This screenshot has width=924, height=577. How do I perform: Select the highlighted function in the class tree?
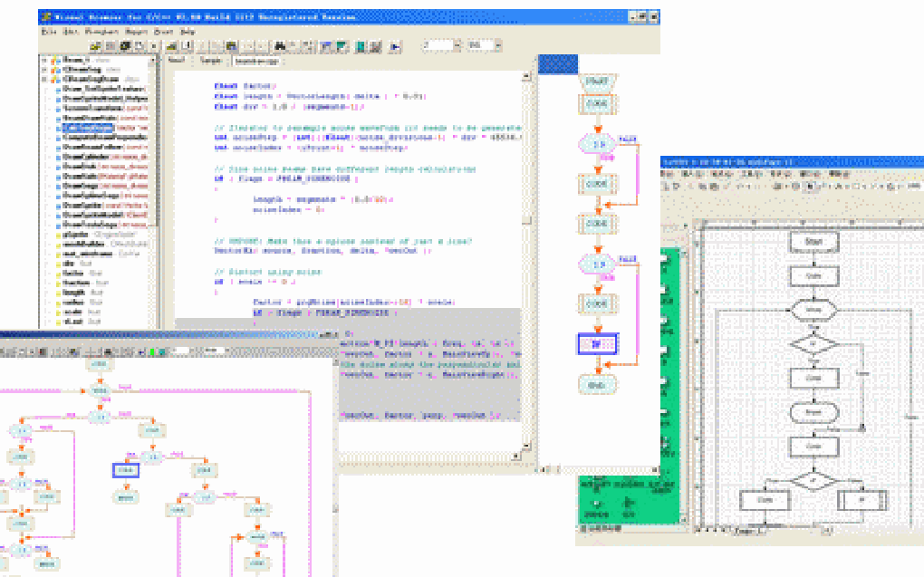(x=89, y=128)
